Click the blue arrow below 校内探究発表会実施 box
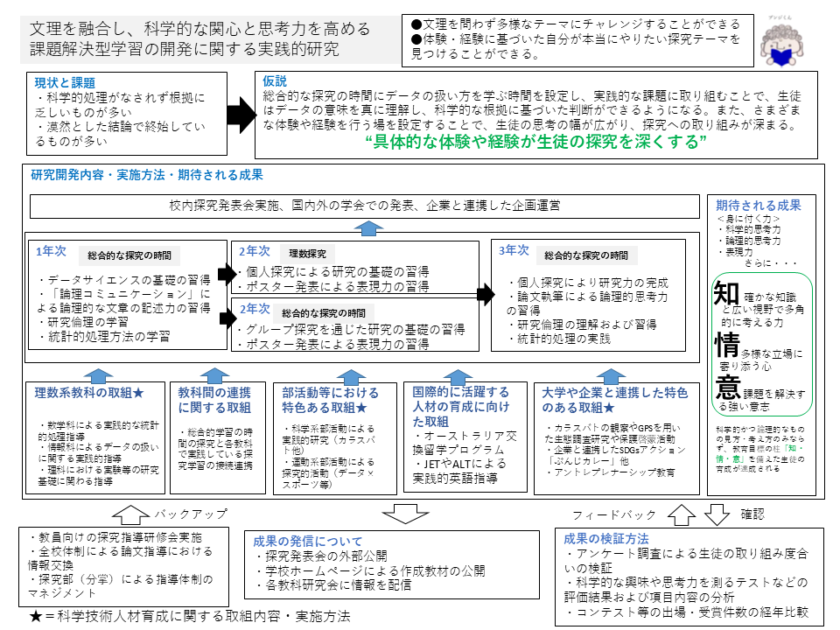Screen dimensions: 840x630 (372, 228)
